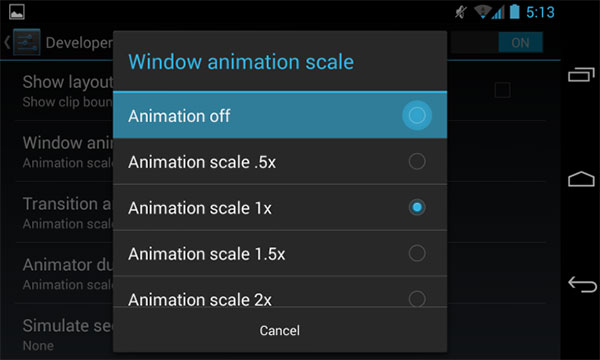Tap the clock showing 5:13

point(540,12)
